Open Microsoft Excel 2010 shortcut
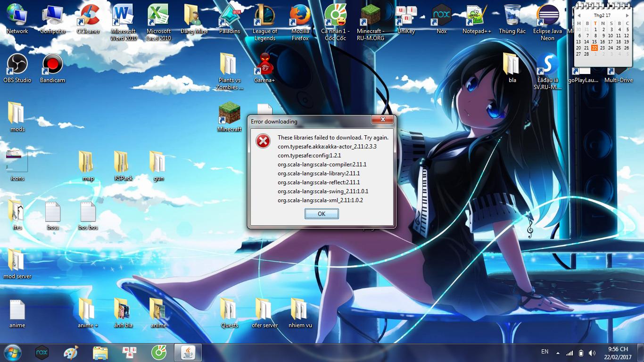Image resolution: width=644 pixels, height=362 pixels. [x=159, y=23]
